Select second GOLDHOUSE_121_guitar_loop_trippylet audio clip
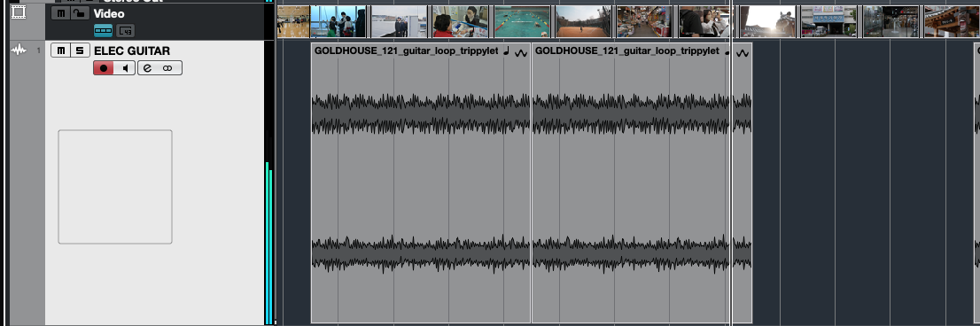Screen dimensions: 980x326 [642, 183]
